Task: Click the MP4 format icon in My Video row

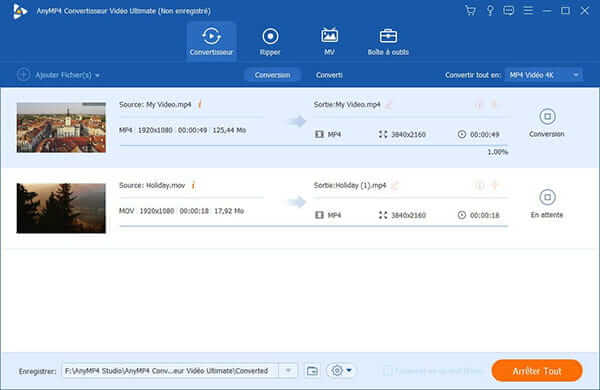Action: click(x=319, y=134)
